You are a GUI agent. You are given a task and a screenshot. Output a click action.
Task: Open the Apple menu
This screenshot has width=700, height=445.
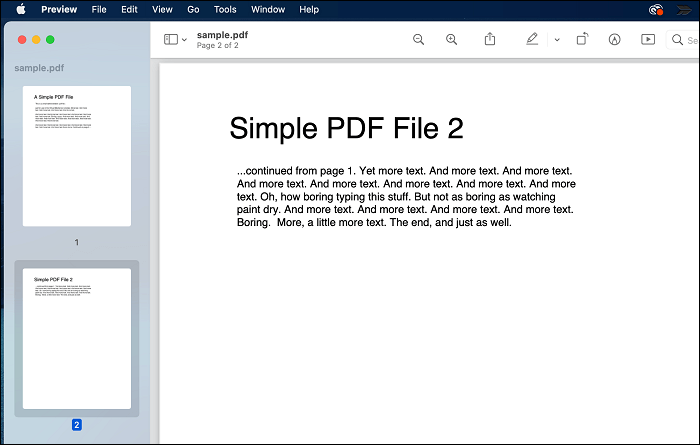point(20,9)
